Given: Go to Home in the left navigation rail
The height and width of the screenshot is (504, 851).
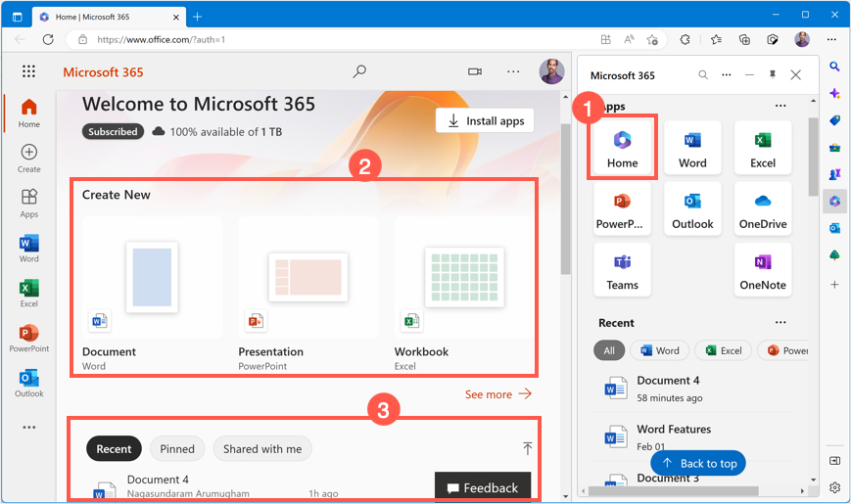Looking at the screenshot, I should point(28,113).
